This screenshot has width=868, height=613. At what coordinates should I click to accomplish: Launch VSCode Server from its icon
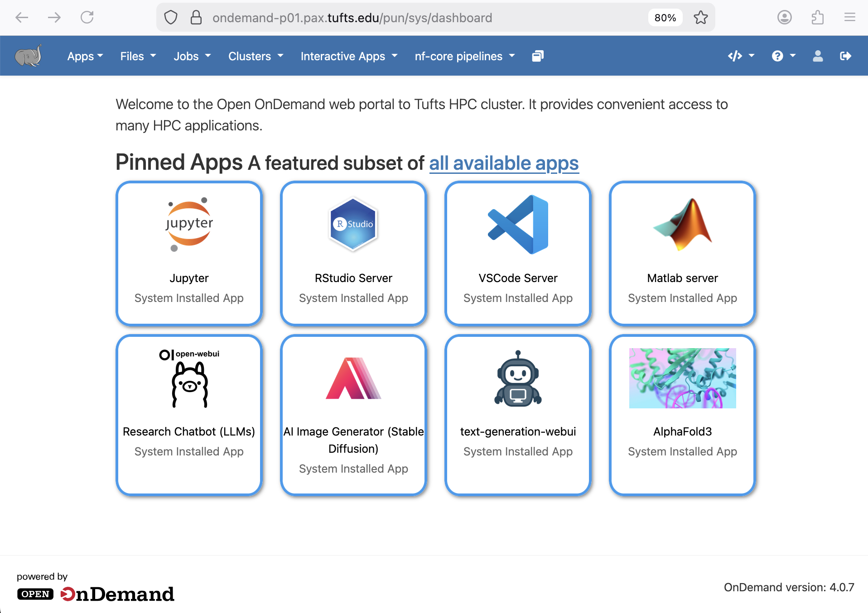coord(518,225)
